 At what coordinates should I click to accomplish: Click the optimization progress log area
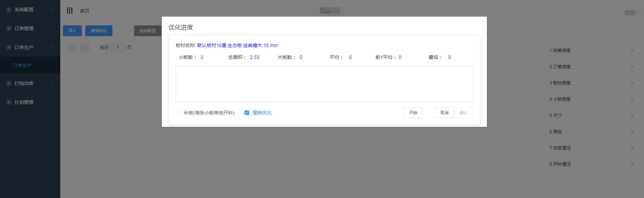click(324, 84)
